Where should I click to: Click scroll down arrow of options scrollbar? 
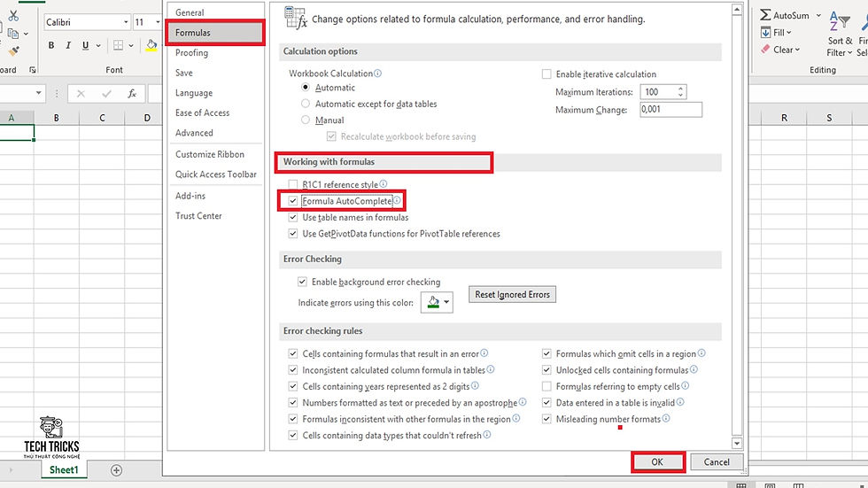point(737,443)
